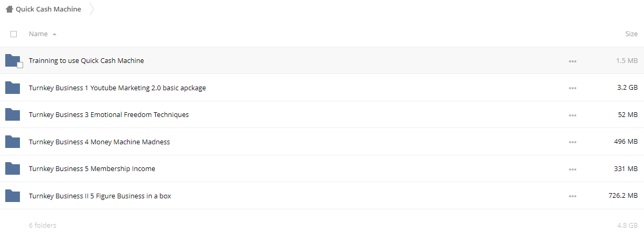
Task: Go to Quick Cash Machine breadcrumb
Action: point(48,9)
